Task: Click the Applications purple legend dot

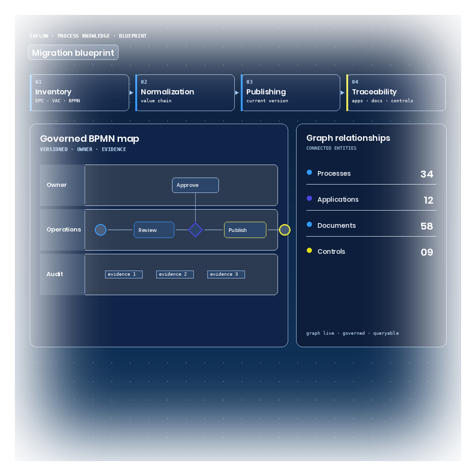Action: (x=309, y=198)
